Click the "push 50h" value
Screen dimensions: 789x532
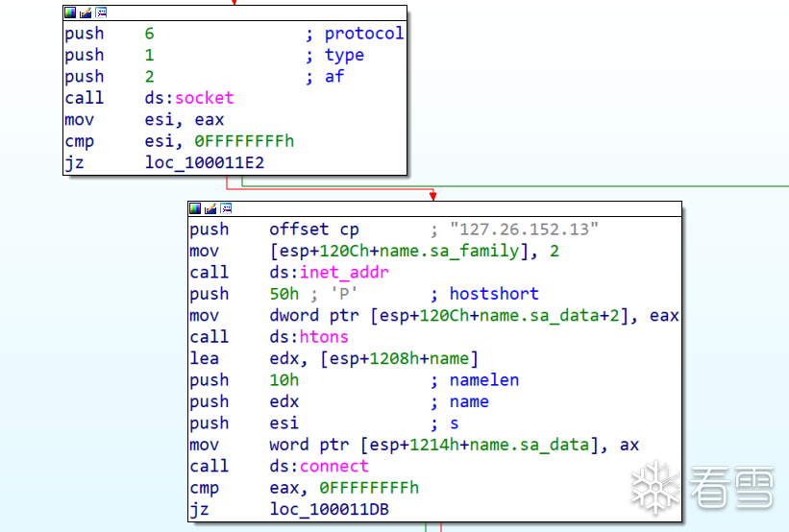point(284,294)
